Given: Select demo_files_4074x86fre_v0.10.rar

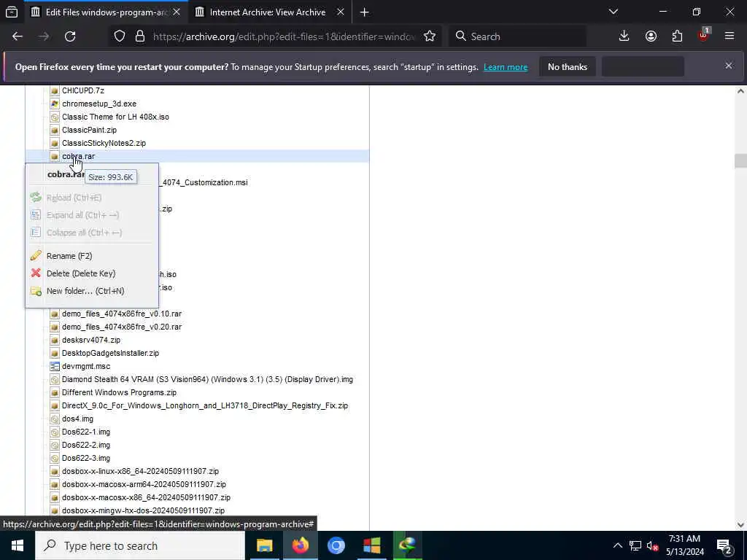Looking at the screenshot, I should [x=122, y=314].
